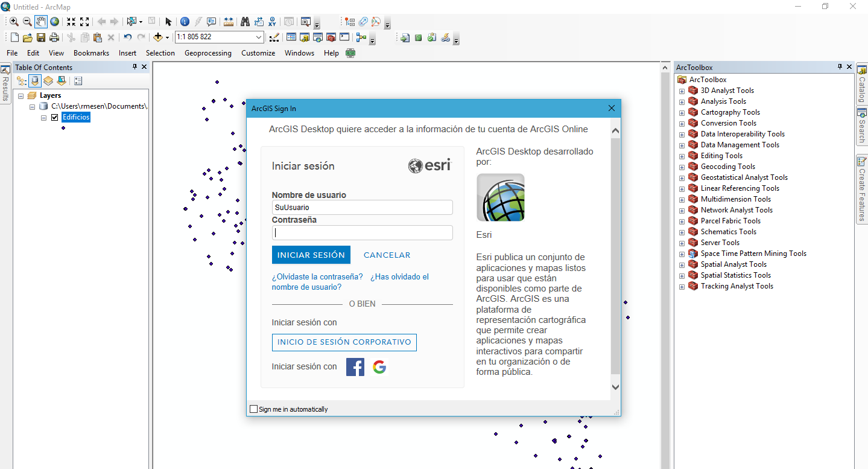Select the Measure ruler tool

tap(229, 22)
